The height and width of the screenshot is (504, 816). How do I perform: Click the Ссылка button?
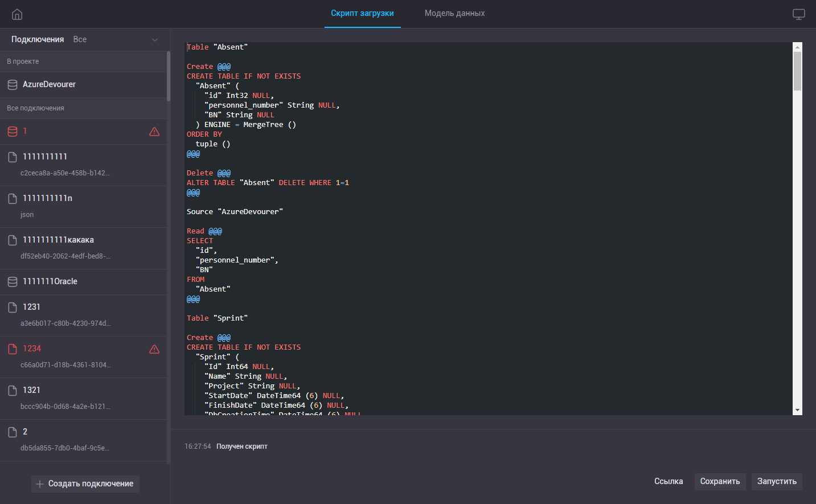pyautogui.click(x=669, y=481)
